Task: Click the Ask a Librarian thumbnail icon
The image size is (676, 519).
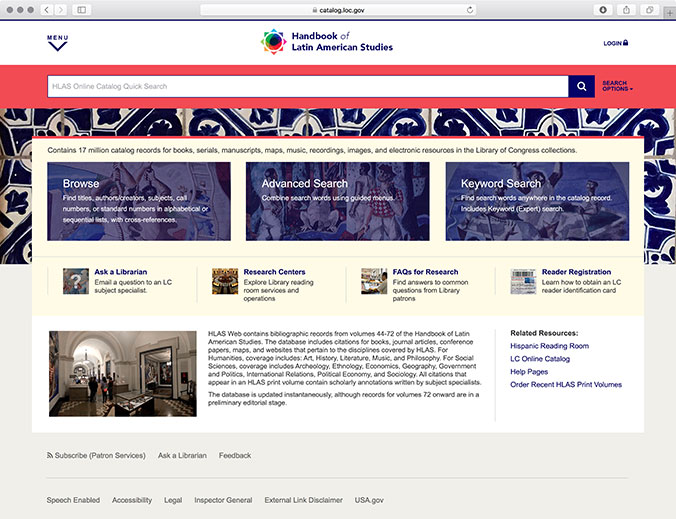Action: tap(75, 281)
